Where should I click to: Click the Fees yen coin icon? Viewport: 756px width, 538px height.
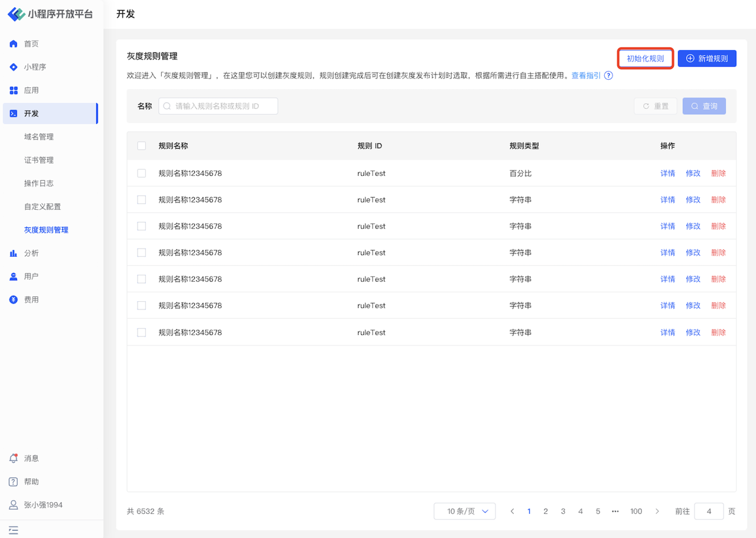(14, 300)
